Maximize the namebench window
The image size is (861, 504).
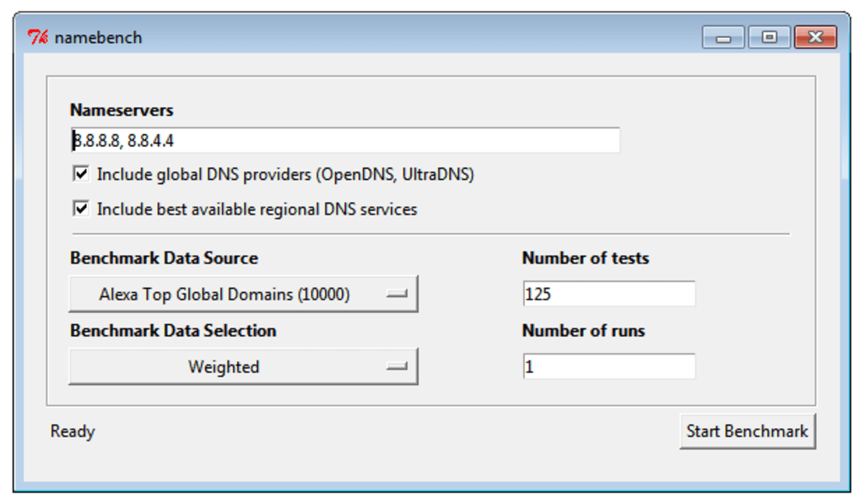769,37
